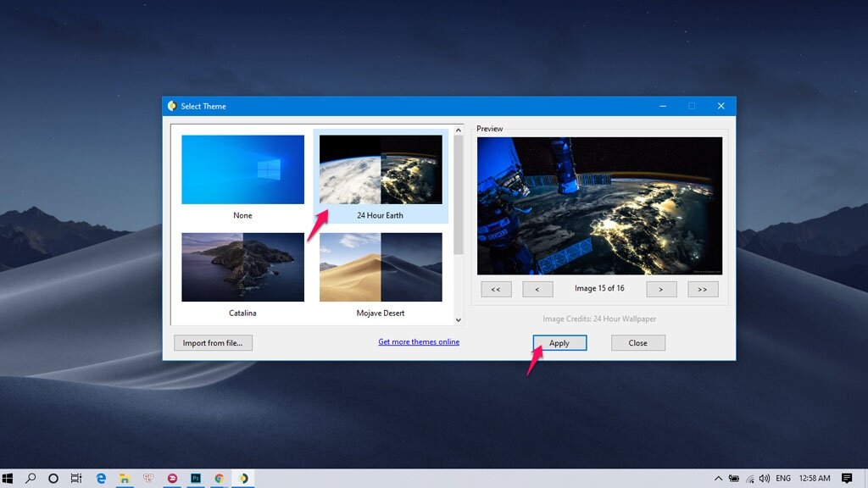The image size is (868, 488).
Task: Select the None theme thumbnail
Action: coord(242,169)
